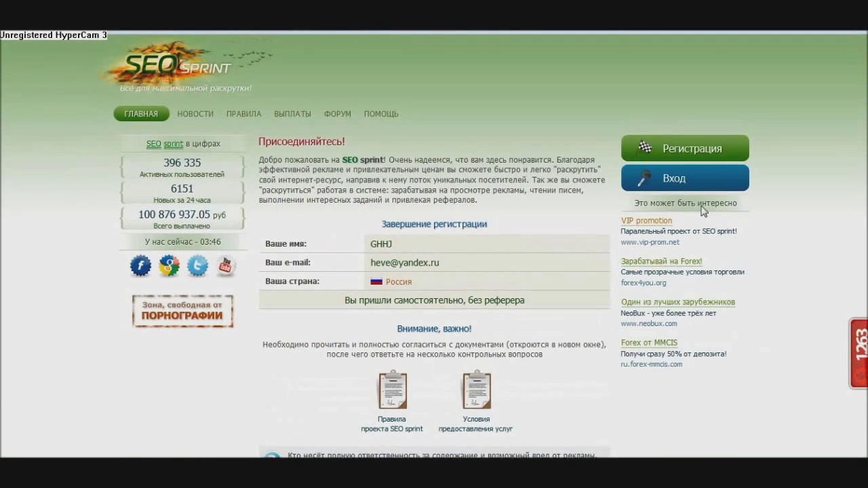Open the ВЫПЛАТЫ menu item
Screen dimensions: 868x488
pos(292,114)
